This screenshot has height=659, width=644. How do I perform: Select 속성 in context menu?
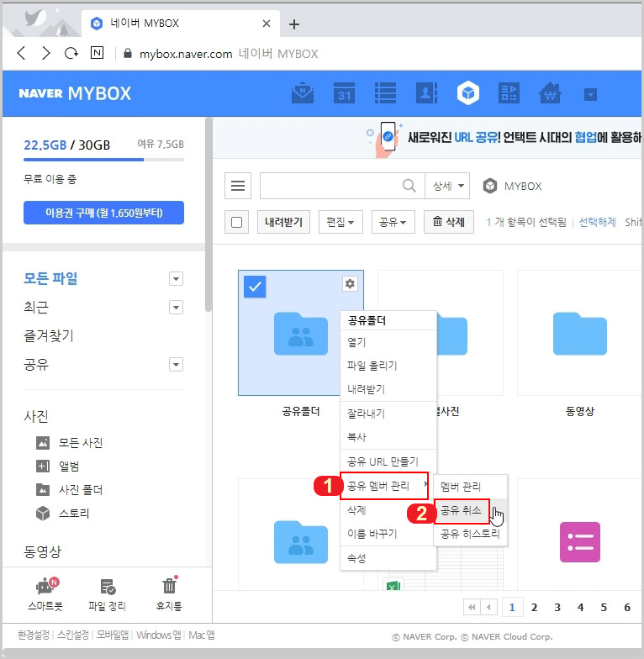tap(388, 558)
